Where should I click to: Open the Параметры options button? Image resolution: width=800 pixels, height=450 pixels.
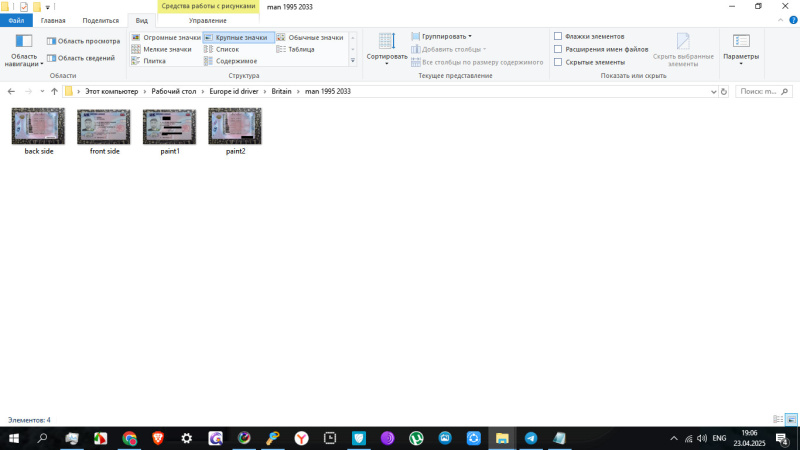741,48
